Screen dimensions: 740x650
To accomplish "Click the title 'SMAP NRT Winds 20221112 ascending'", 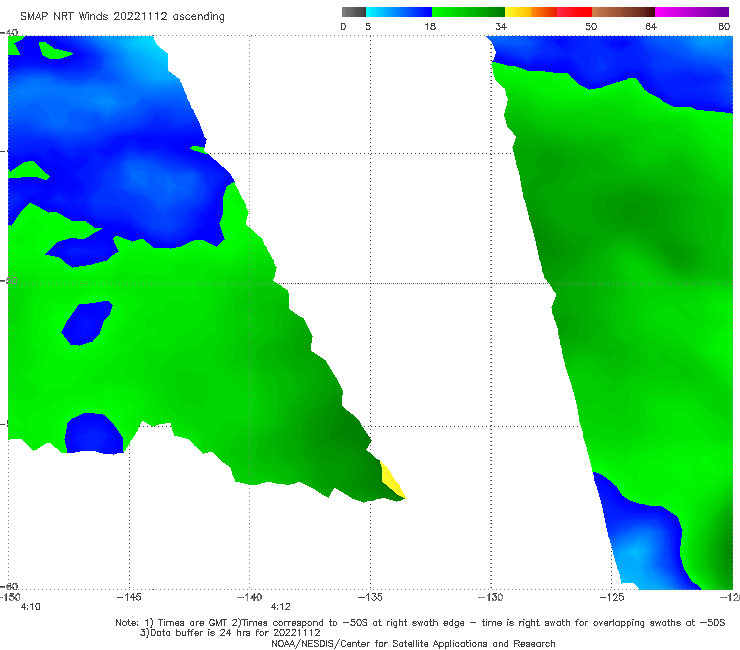I will pos(122,16).
